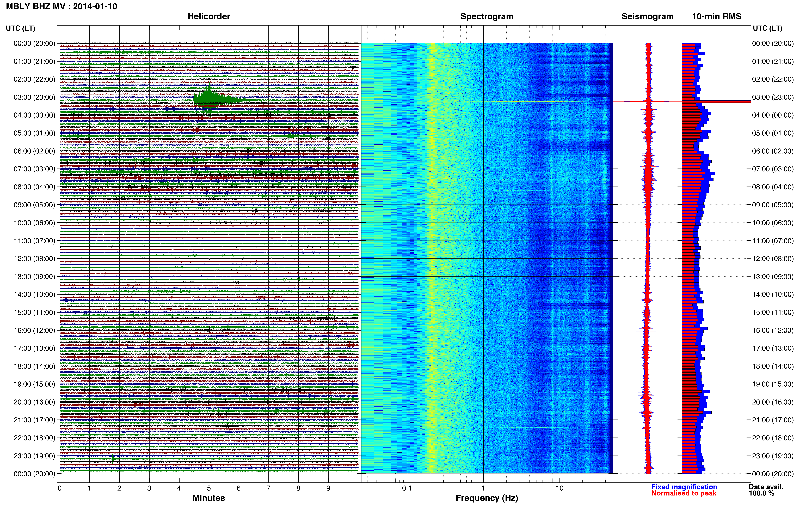The height and width of the screenshot is (508, 812).
Task: Click the left '07:00 (03:00)' time label
Action: pyautogui.click(x=34, y=169)
